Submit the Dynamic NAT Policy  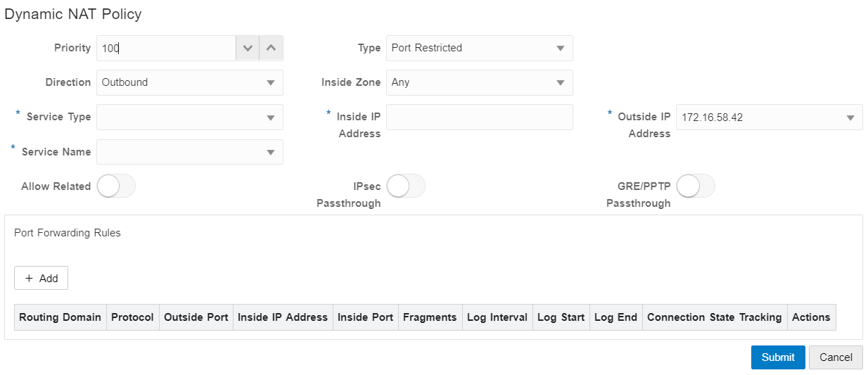pos(778,357)
